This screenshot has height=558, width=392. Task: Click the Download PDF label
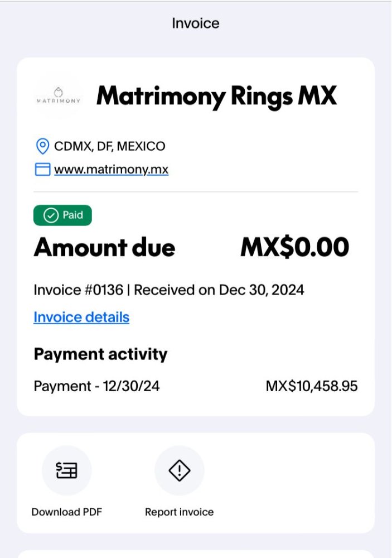tap(67, 512)
